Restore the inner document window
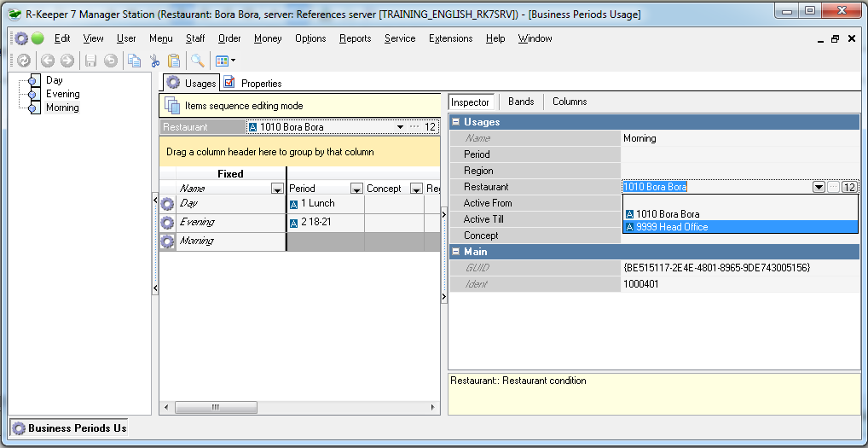Screen dimensions: 868x448 [x=836, y=38]
